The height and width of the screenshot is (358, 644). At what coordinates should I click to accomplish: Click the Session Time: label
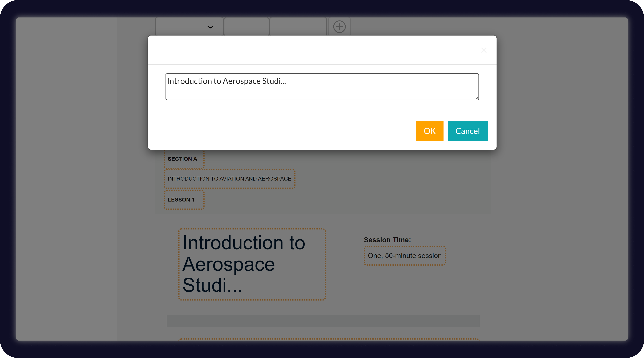(x=387, y=240)
